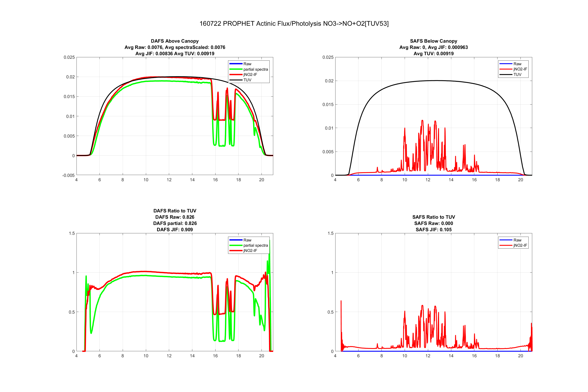
Task: Click blue Raw swatch in DAFS Above Canopy legend
Action: [236, 64]
